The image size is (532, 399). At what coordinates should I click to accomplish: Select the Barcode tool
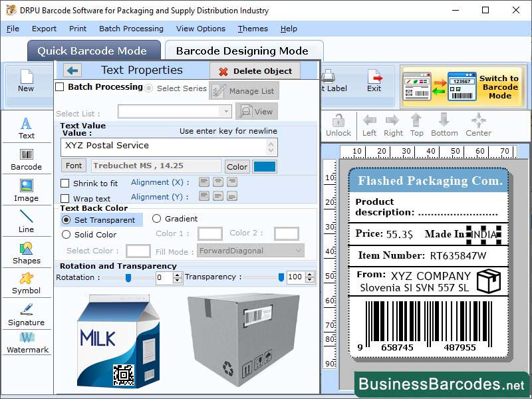click(x=27, y=158)
